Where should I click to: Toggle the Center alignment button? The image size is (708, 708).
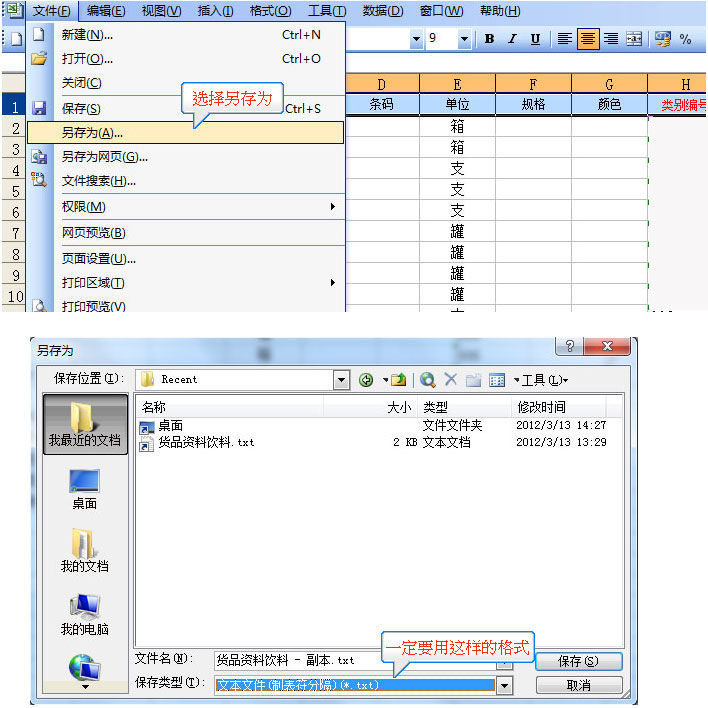pyautogui.click(x=588, y=39)
